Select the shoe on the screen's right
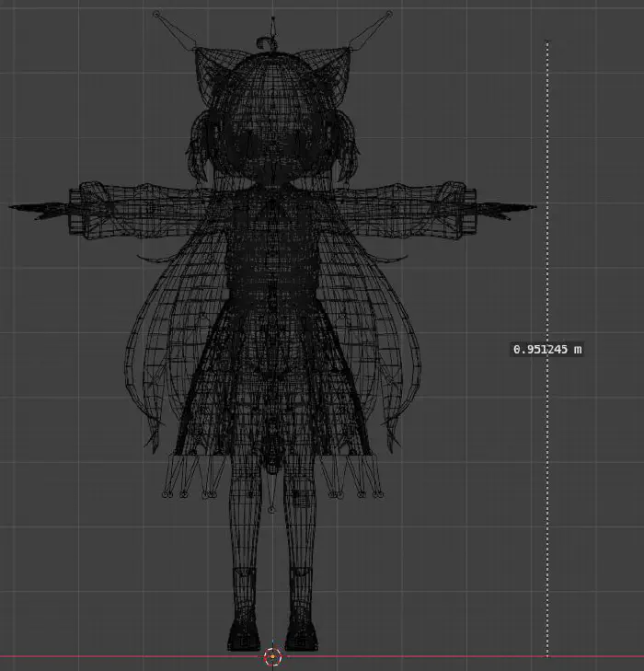This screenshot has height=671, width=644. 300,635
